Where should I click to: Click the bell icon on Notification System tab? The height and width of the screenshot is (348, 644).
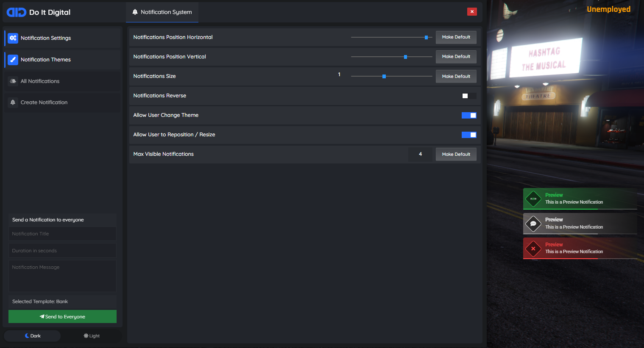point(134,12)
